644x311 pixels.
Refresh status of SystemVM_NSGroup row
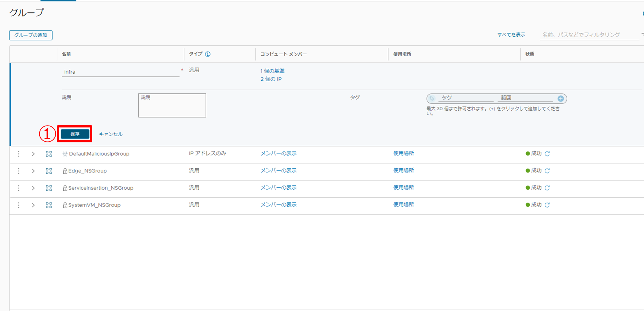(x=547, y=205)
